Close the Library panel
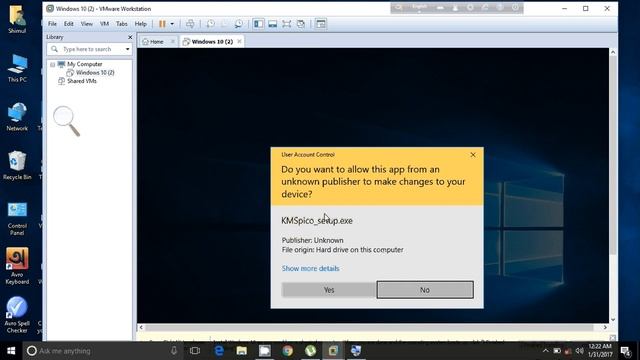The image size is (640, 360). pyautogui.click(x=130, y=37)
